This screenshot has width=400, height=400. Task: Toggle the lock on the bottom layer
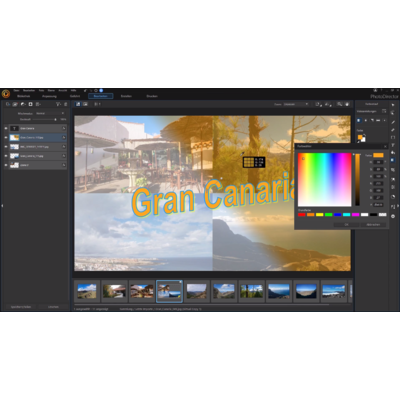pyautogui.click(x=64, y=165)
